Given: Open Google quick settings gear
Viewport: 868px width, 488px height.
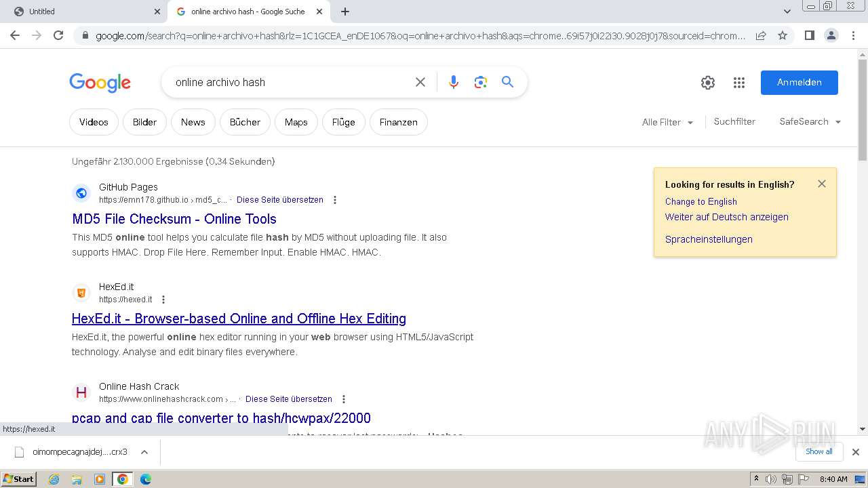Looking at the screenshot, I should pyautogui.click(x=708, y=83).
